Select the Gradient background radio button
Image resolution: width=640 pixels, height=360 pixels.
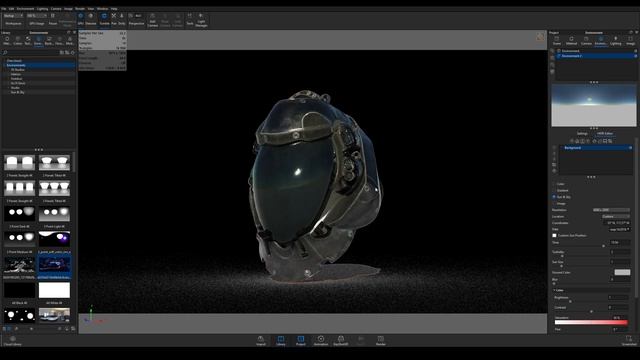point(554,191)
